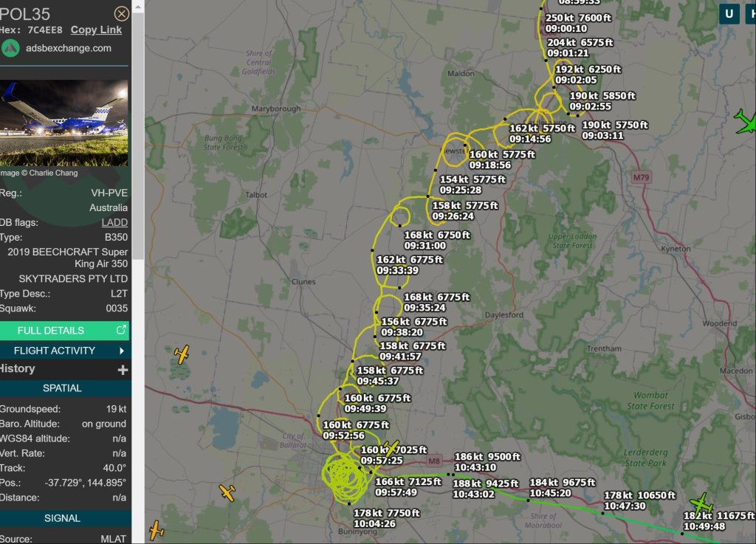Close the POL35 aircraft info panel

(122, 13)
